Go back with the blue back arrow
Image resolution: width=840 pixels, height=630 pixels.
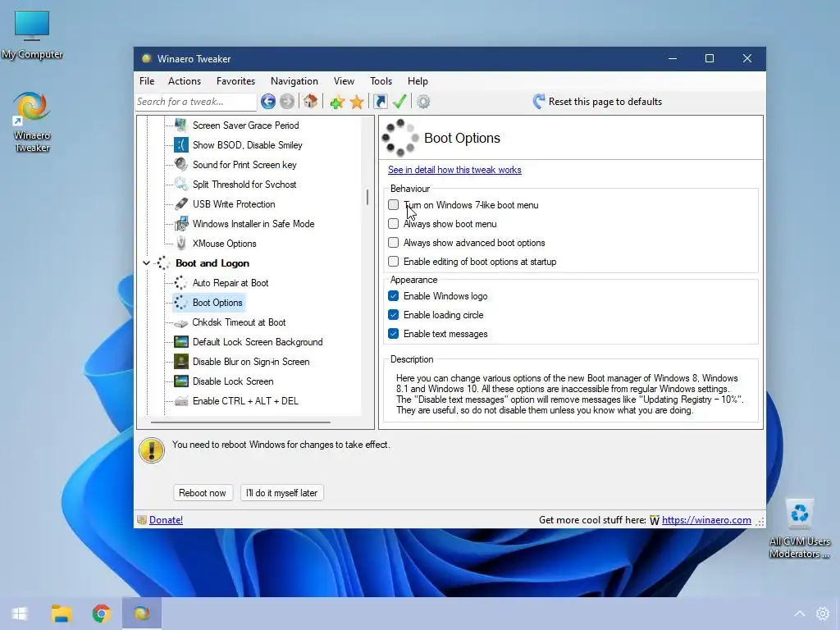(268, 101)
